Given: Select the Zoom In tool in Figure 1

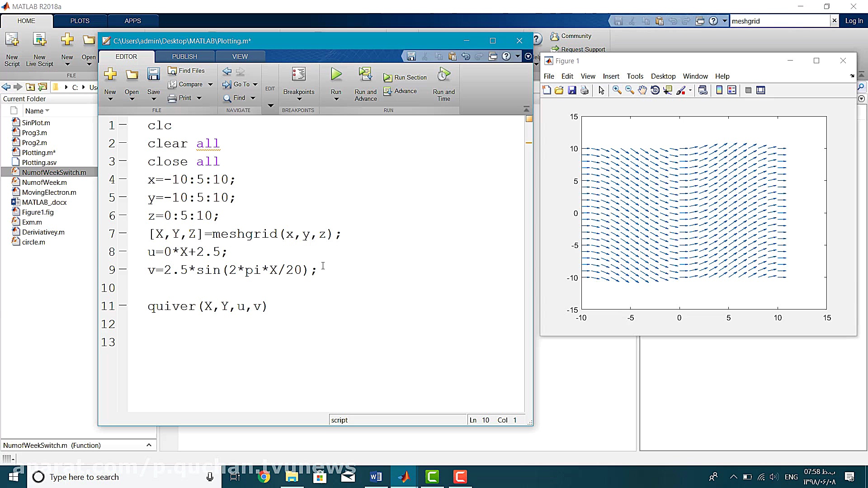Looking at the screenshot, I should 617,90.
